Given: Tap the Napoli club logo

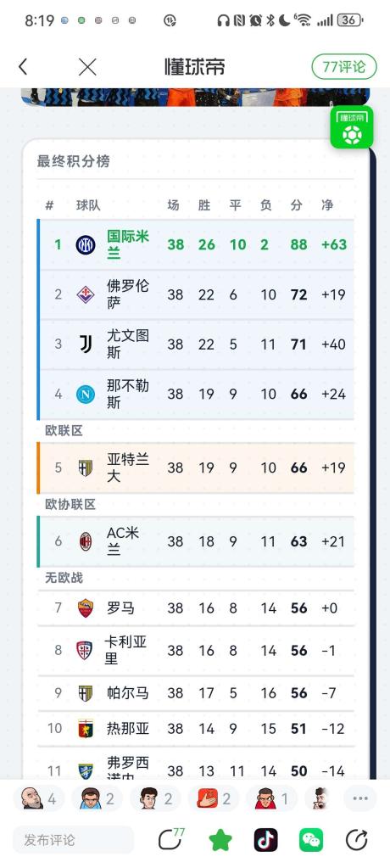Looking at the screenshot, I should [x=86, y=394].
